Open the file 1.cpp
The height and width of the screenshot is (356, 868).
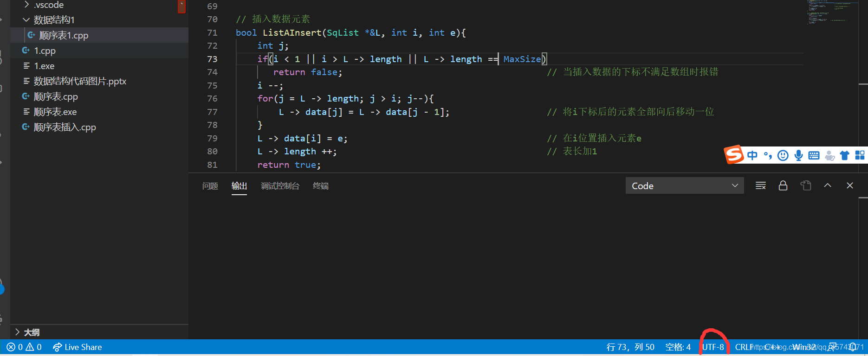45,51
